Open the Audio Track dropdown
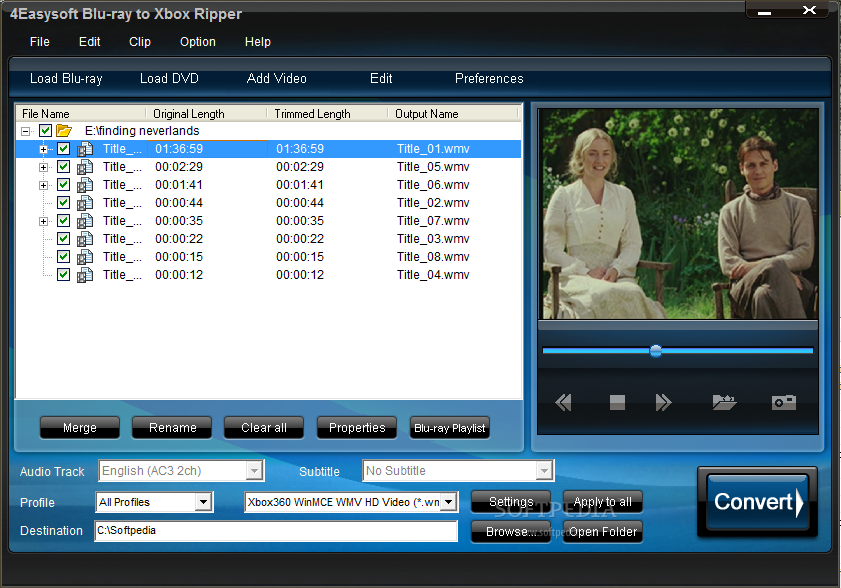 [x=254, y=471]
